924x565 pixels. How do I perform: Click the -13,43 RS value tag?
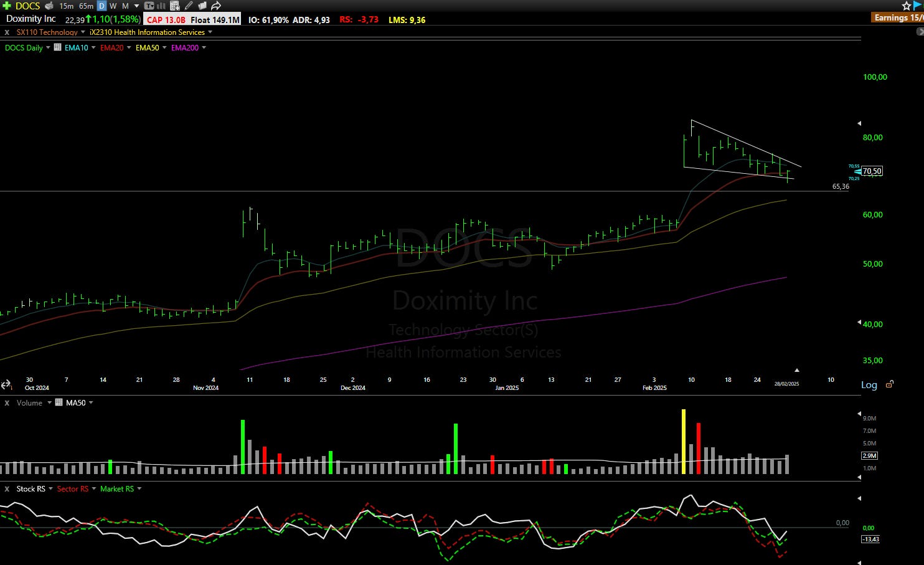[870, 539]
